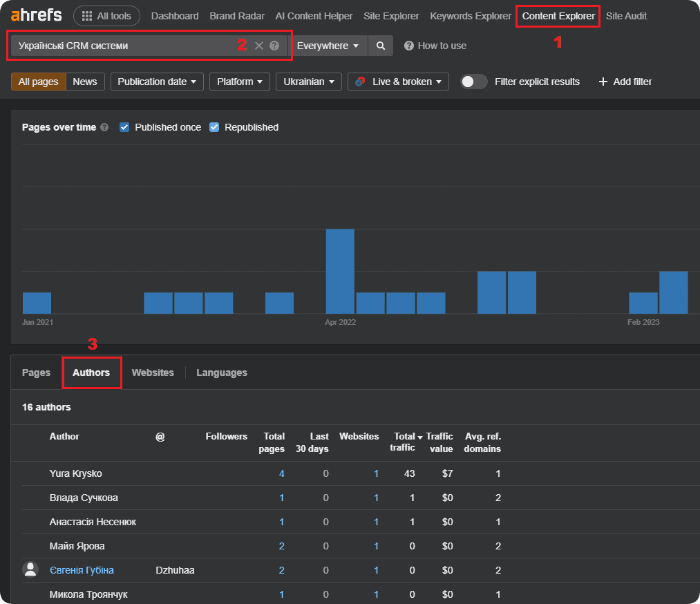Click the Микола Троянчук author name
700x604 pixels.
pos(88,594)
